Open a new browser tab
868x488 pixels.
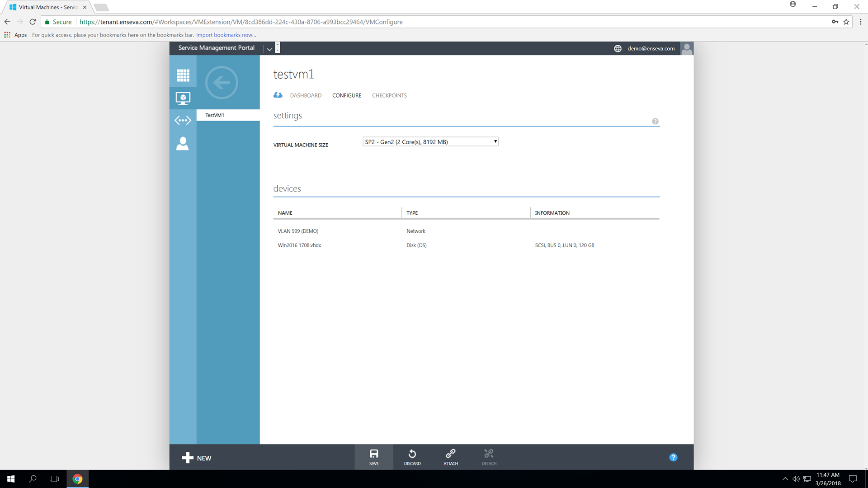pyautogui.click(x=101, y=7)
